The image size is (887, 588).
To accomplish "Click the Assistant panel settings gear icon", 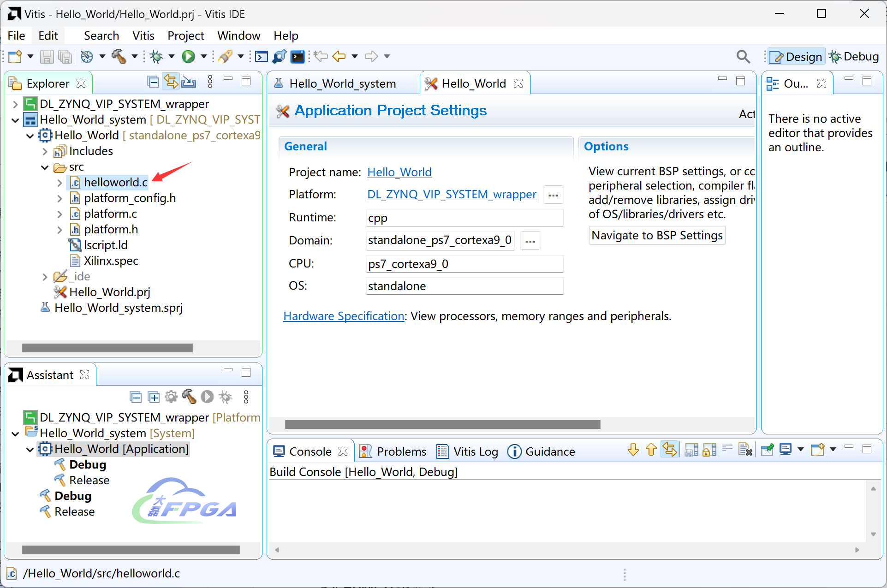I will click(171, 397).
